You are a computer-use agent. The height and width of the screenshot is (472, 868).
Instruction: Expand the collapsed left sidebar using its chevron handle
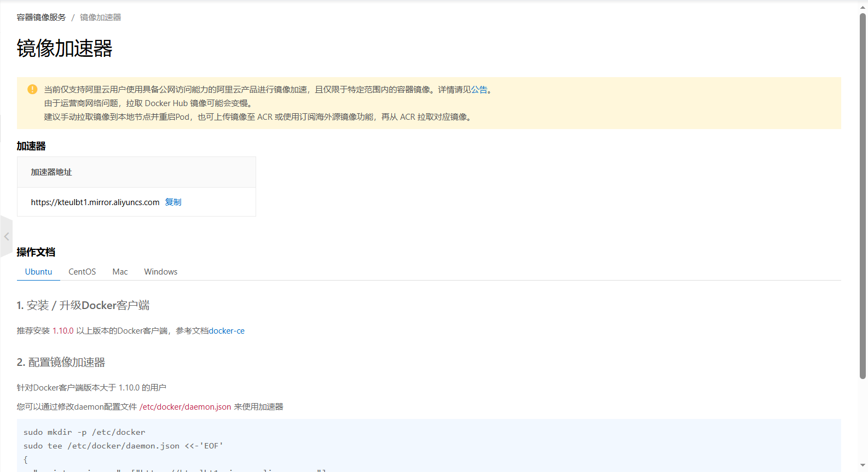coord(6,236)
